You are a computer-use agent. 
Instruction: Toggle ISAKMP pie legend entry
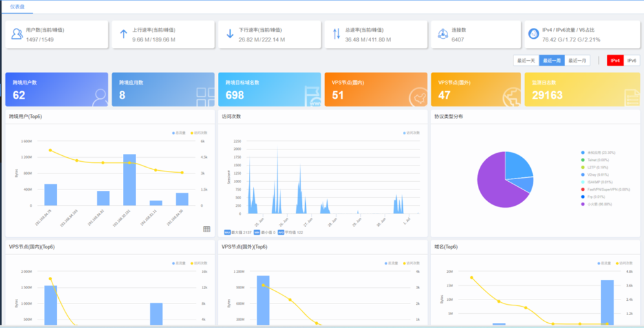point(597,182)
